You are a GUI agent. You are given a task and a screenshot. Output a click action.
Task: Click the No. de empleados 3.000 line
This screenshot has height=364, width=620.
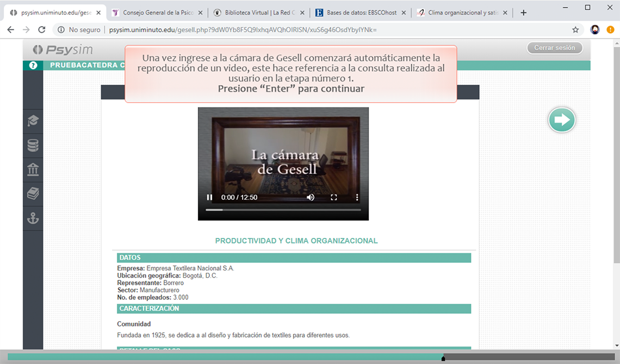[153, 297]
